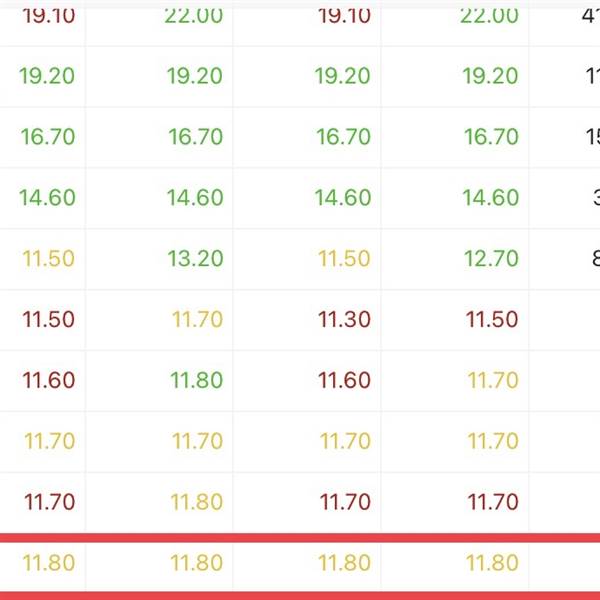
Task: Click the black 15 ending the 16.70 row
Action: point(593,137)
